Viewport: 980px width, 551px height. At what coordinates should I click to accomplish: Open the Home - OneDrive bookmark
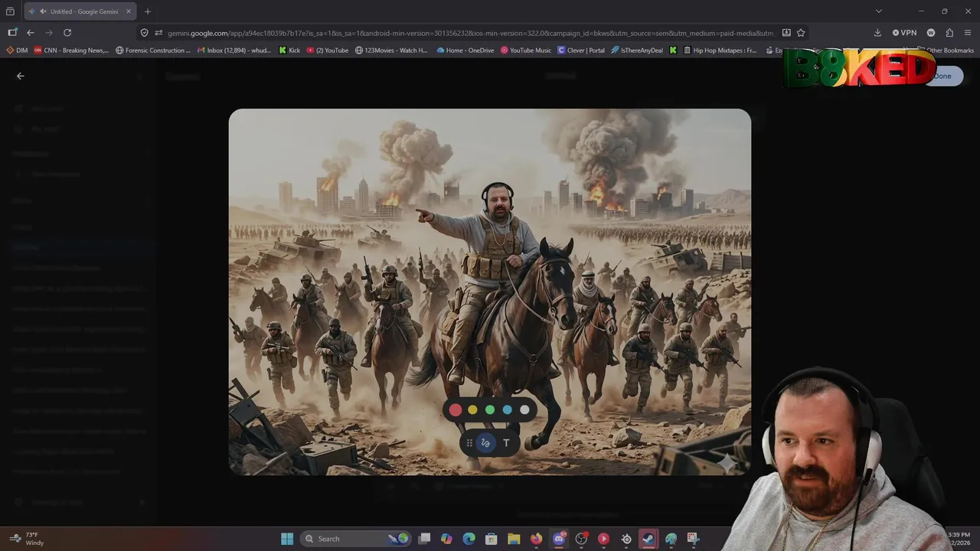tap(465, 51)
